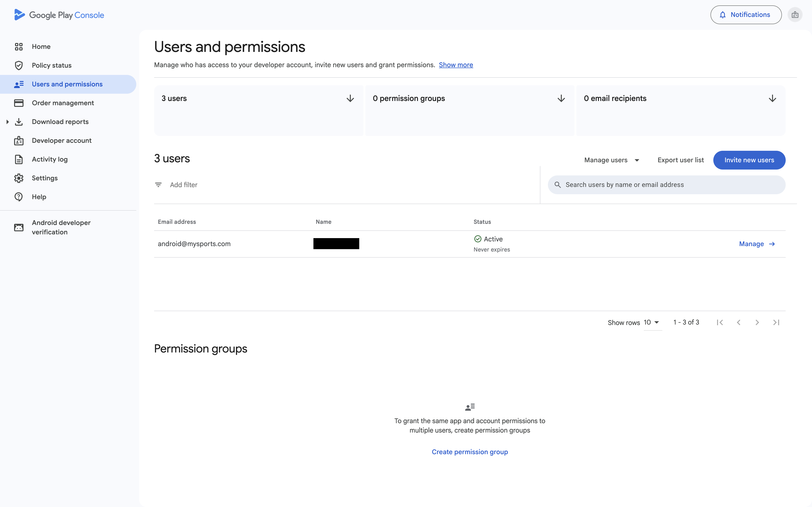The height and width of the screenshot is (507, 812).
Task: Expand the Download reports submenu arrow
Action: [7, 122]
